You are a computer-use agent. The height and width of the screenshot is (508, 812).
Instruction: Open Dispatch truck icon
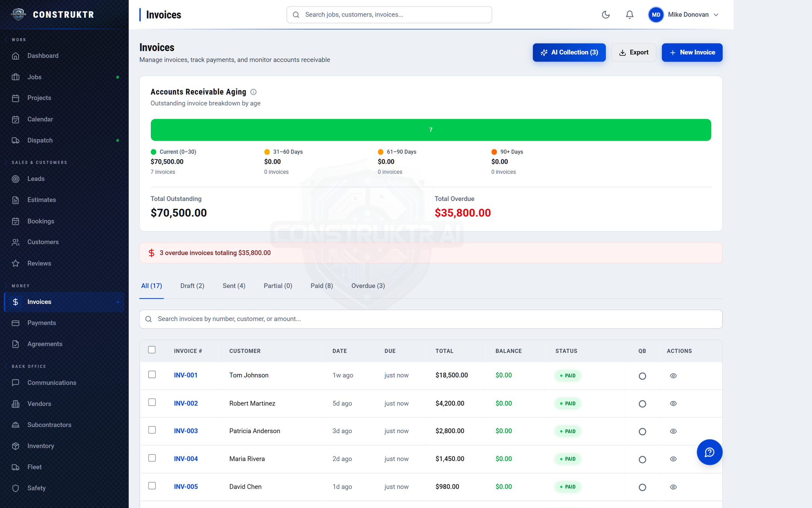(15, 140)
